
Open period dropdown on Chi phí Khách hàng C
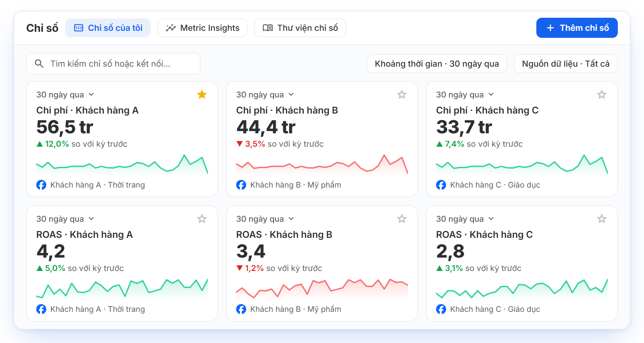coord(465,95)
